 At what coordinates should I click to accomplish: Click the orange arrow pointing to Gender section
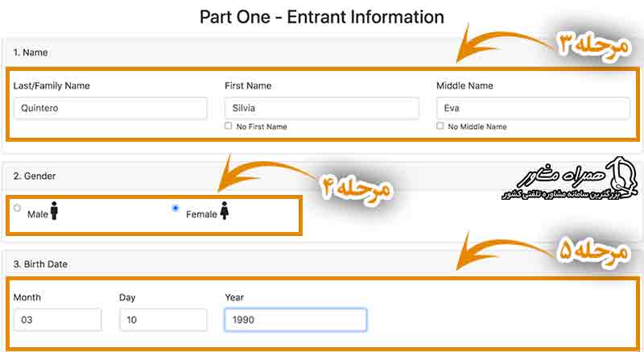pyautogui.click(x=268, y=173)
